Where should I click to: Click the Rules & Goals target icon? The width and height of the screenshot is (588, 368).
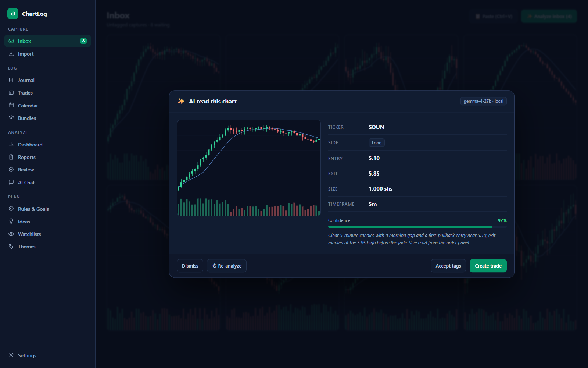pos(11,209)
